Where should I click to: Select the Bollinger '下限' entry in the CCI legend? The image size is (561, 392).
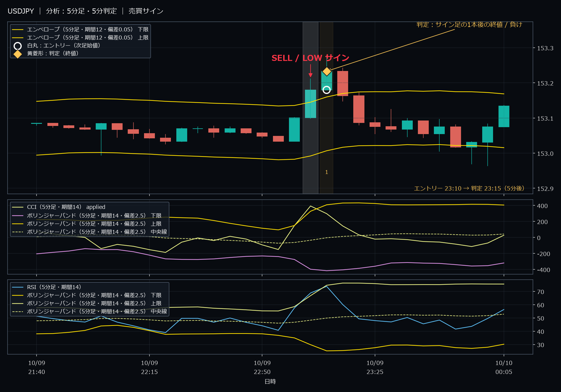coord(87,216)
